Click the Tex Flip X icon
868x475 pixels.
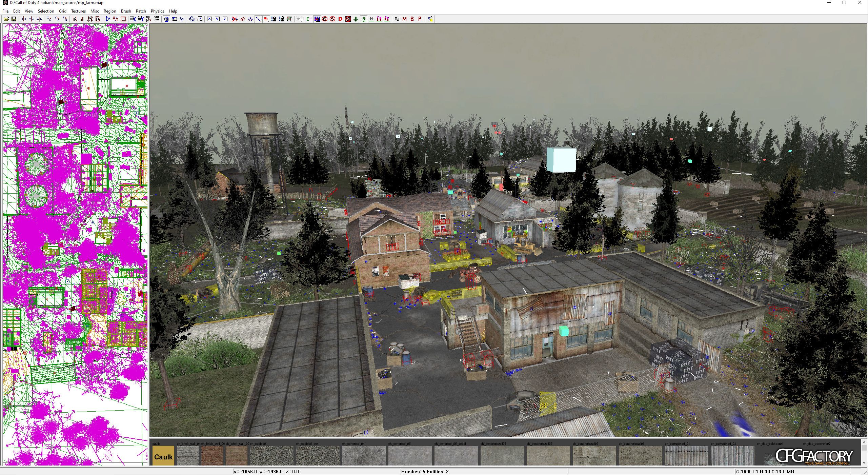[133, 19]
